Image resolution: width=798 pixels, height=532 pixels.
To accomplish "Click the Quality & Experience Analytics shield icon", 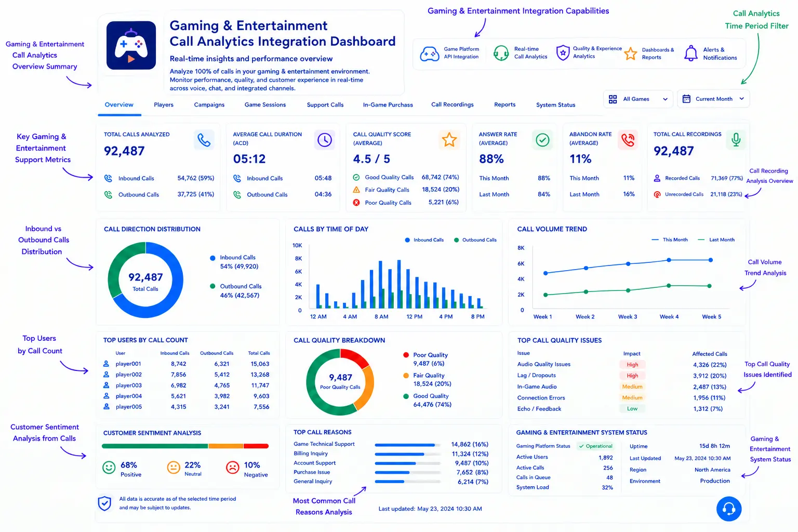I will click(563, 52).
